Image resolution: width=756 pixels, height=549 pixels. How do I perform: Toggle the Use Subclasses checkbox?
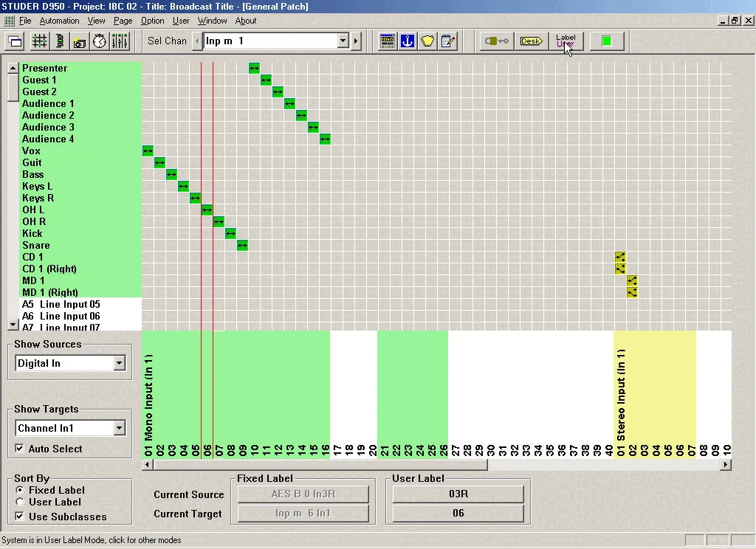(x=19, y=517)
